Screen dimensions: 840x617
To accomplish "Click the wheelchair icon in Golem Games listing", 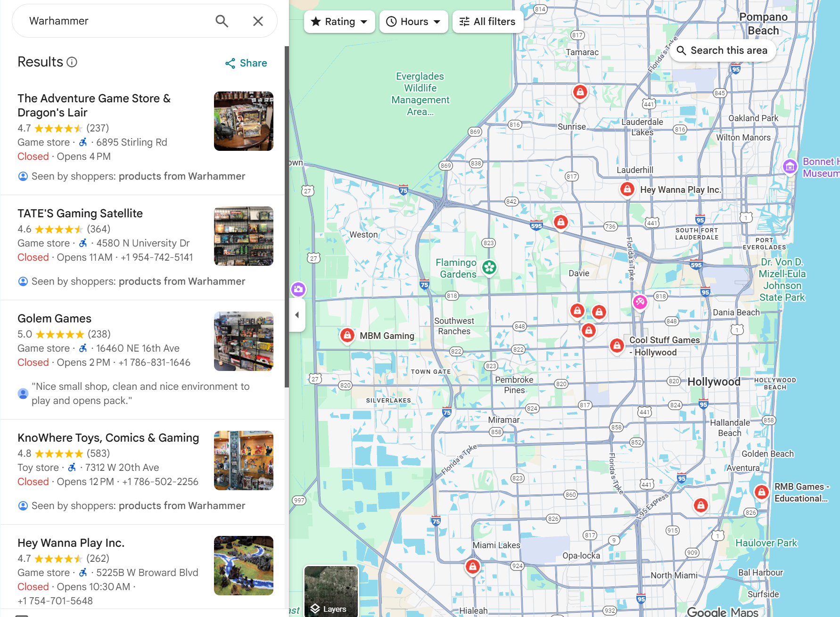I will pyautogui.click(x=83, y=348).
